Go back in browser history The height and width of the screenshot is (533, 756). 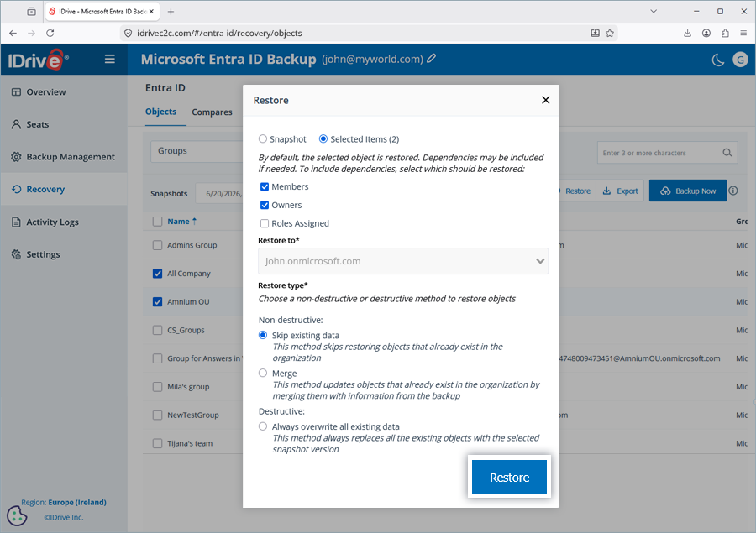(x=13, y=34)
